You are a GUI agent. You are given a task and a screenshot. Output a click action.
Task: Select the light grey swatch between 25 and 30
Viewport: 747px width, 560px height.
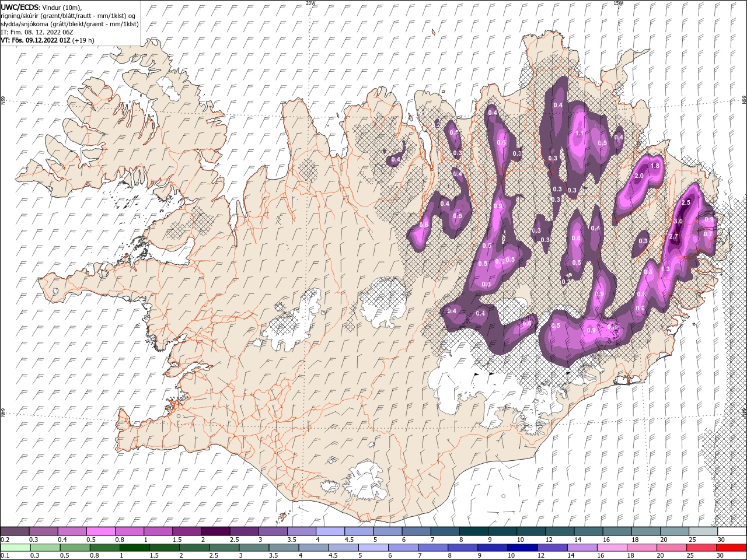[x=704, y=531]
